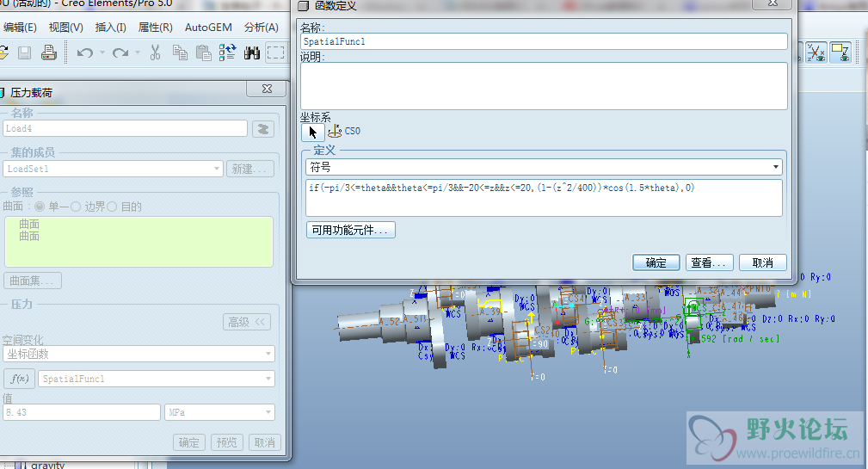Open the LoadSet1 dropdown
This screenshot has width=868, height=469.
coord(113,169)
